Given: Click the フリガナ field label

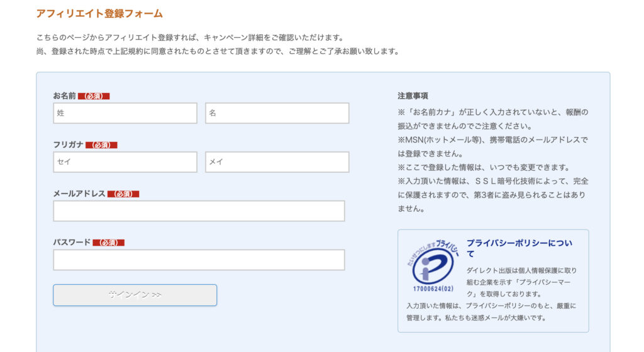Looking at the screenshot, I should 68,145.
